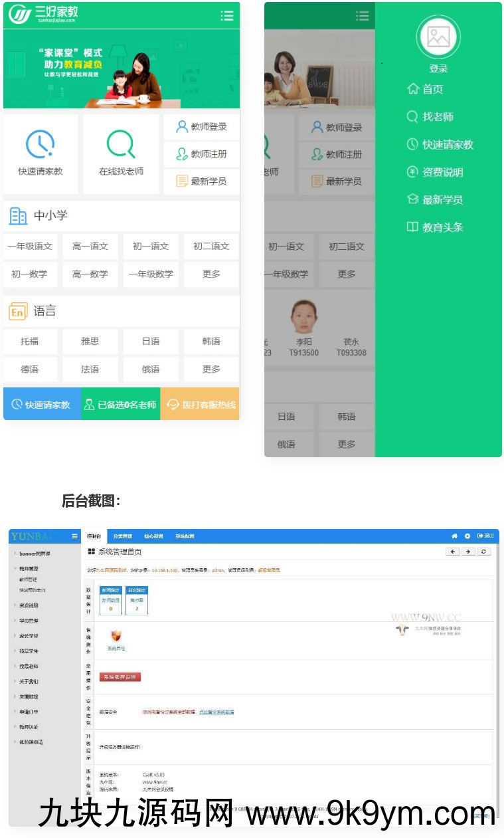Screen dimensions: 504x838
Task: Select 资费说明 in the side drawer menu
Action: tap(442, 172)
